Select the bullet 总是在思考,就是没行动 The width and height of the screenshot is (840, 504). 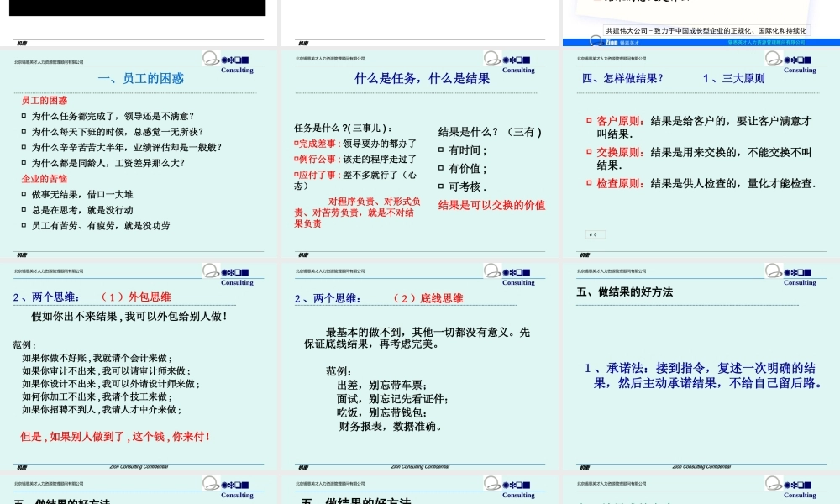[82, 209]
